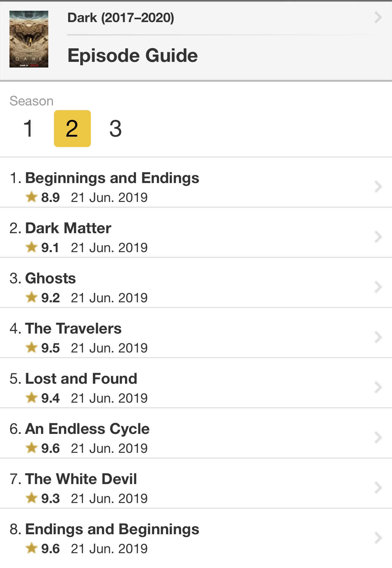Click the star icon for The White Devil
The image size is (392, 568).
pyautogui.click(x=32, y=498)
